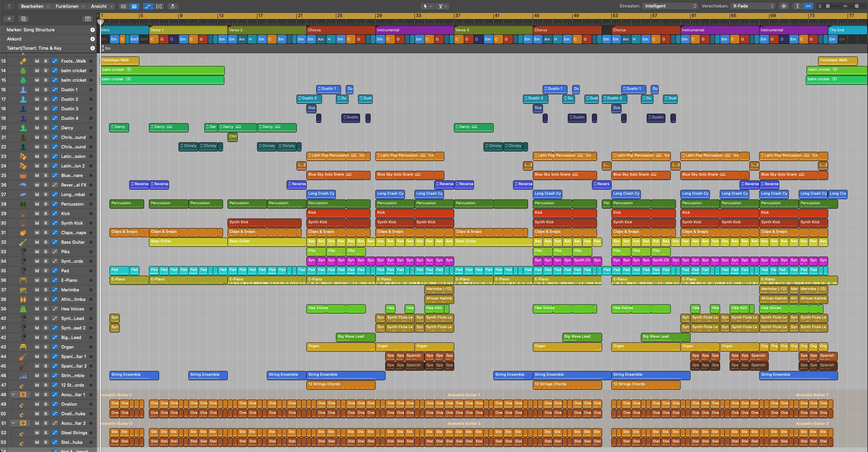Click the Bass Guitar track instrument icon

(x=23, y=242)
